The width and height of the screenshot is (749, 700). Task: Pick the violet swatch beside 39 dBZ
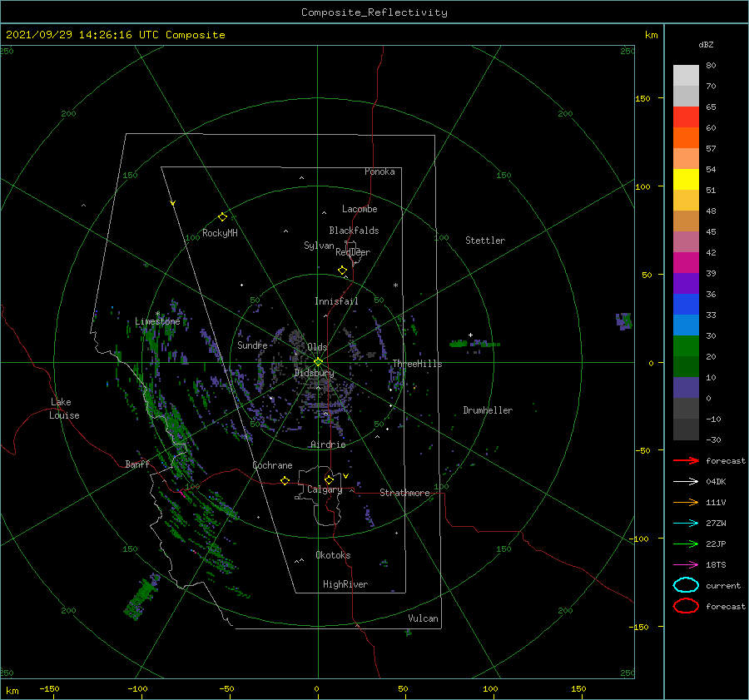click(x=686, y=283)
